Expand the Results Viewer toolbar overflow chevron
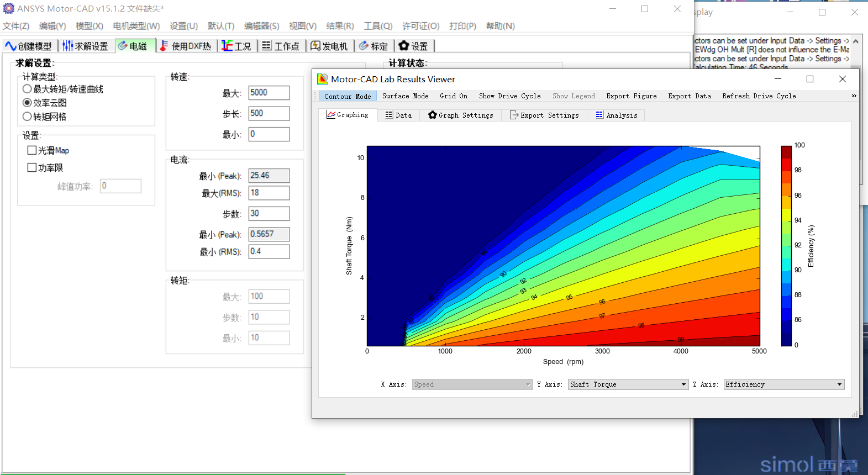This screenshot has width=868, height=475. [854, 96]
